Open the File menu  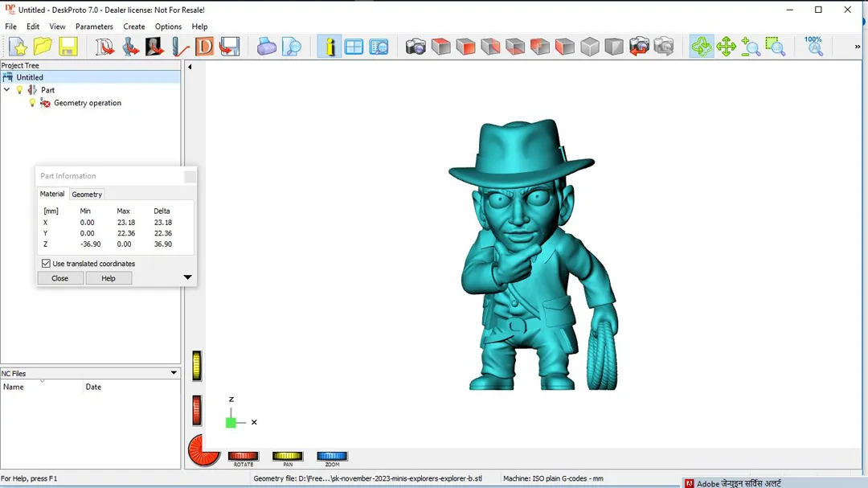10,27
